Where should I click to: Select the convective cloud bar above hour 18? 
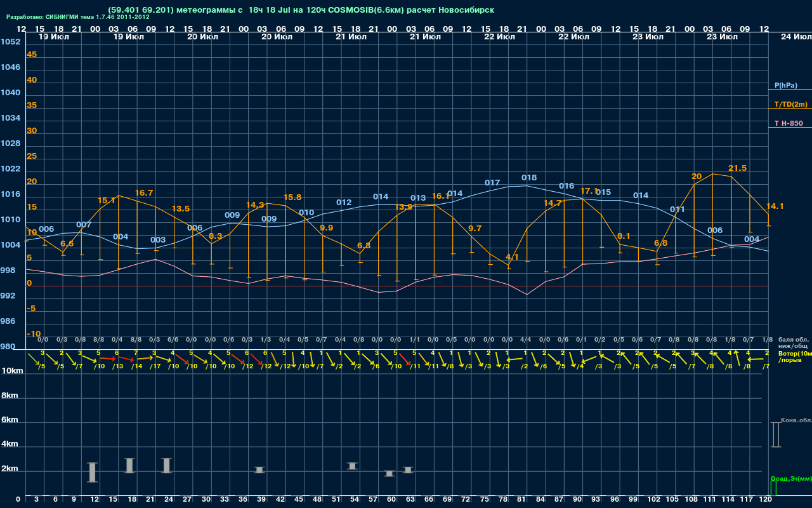pos(129,465)
